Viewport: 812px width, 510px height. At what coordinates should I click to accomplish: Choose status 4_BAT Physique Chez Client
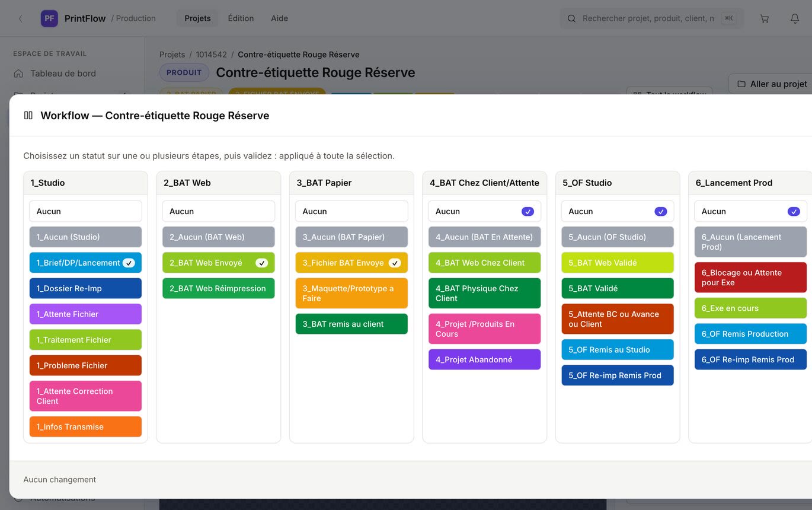(x=485, y=294)
